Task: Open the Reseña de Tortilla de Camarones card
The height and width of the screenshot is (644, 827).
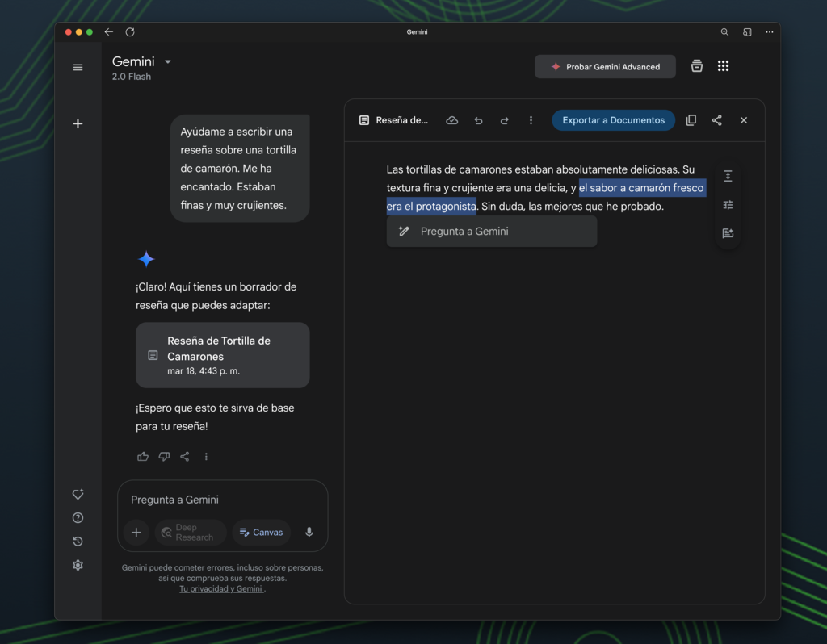Action: tap(223, 355)
